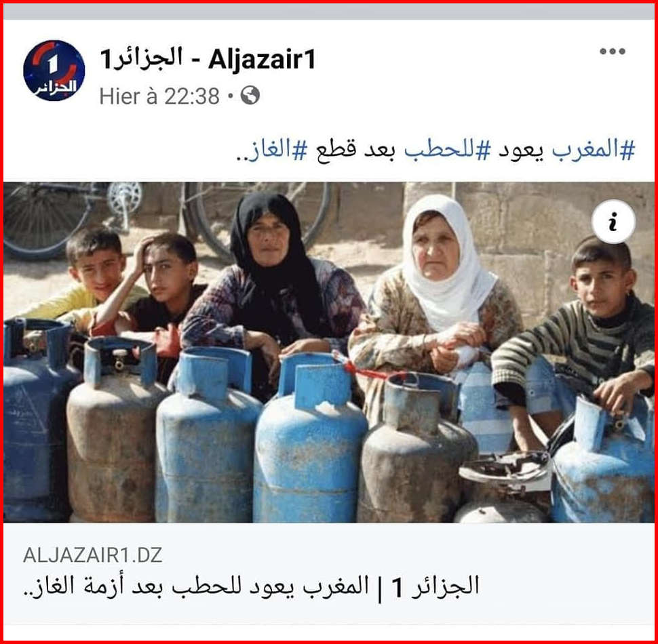658x644 pixels.
Task: Open the #للحطب hashtag
Action: pos(447,150)
